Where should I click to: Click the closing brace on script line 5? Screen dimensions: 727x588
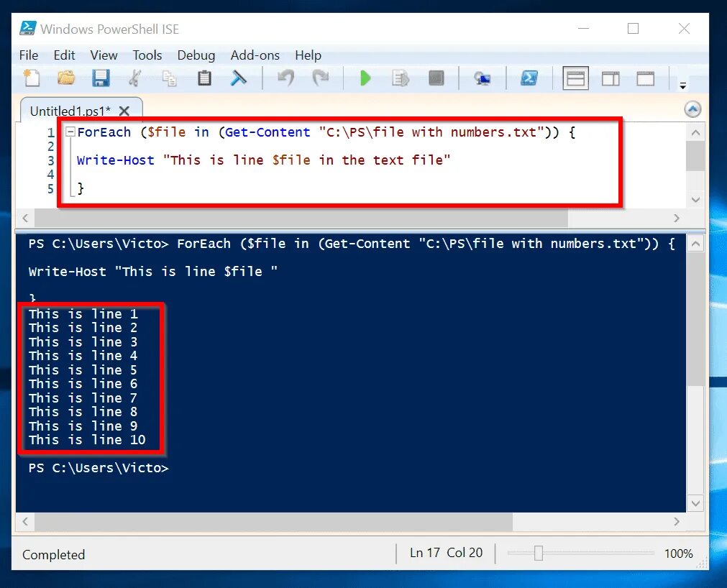pyautogui.click(x=81, y=188)
